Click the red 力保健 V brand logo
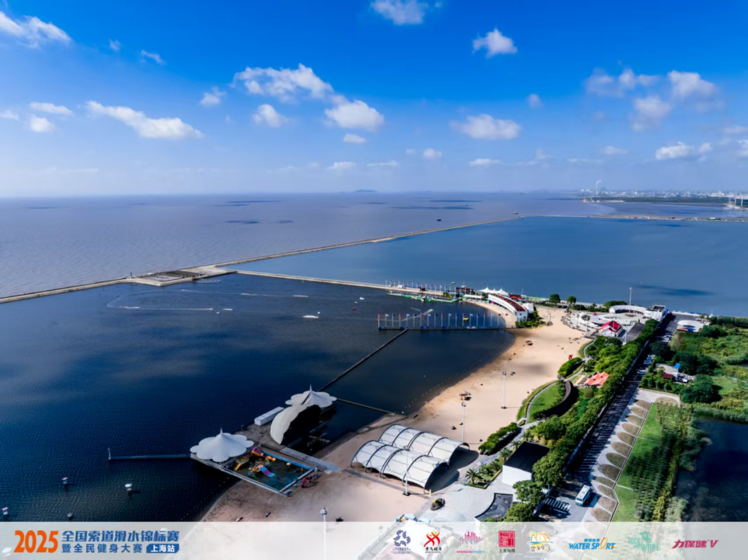This screenshot has width=748, height=560. point(694,544)
